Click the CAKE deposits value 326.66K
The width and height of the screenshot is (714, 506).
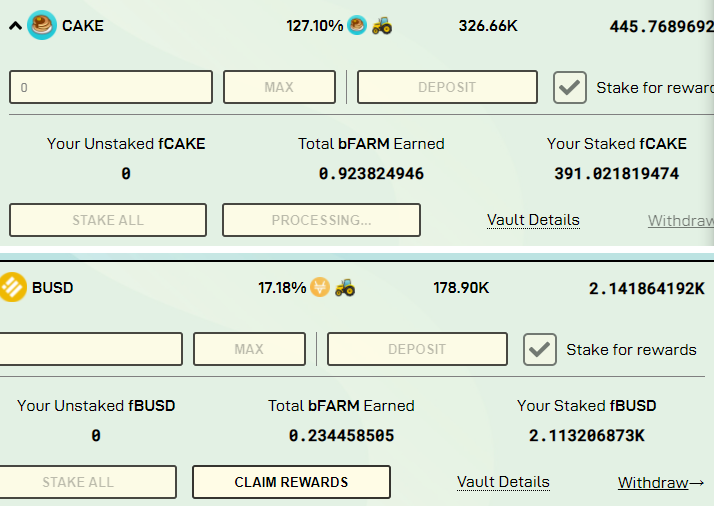[x=488, y=26]
